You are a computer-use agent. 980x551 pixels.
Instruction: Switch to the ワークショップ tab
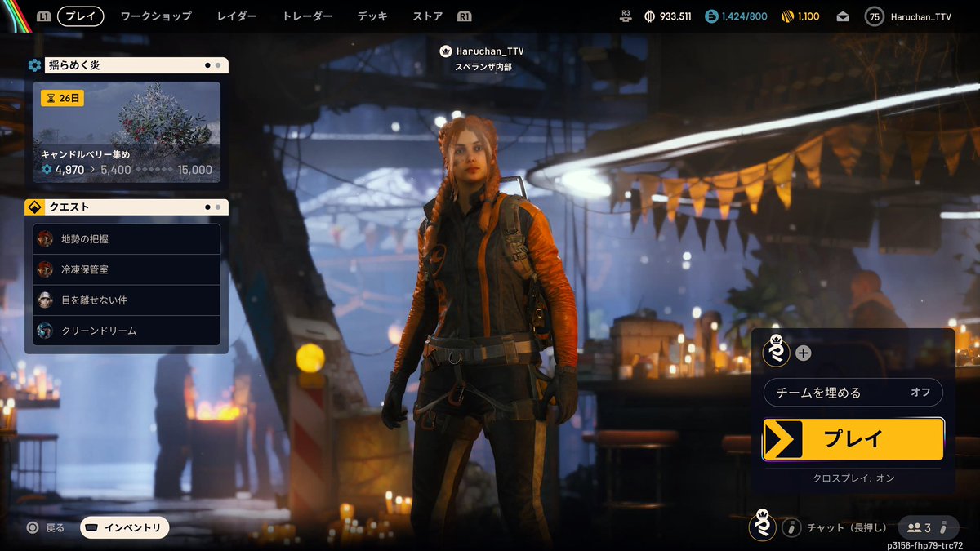[x=156, y=16]
